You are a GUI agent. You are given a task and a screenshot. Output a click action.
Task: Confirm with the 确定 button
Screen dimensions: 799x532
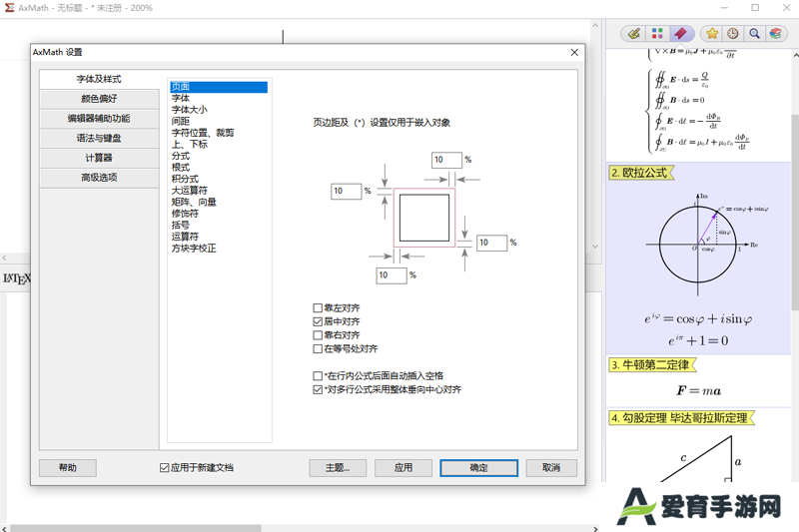tap(479, 468)
